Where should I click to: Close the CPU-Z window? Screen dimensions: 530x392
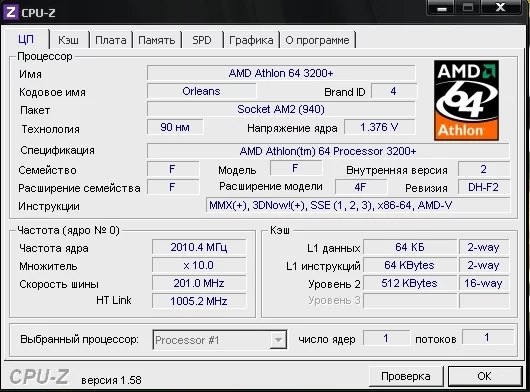pyautogui.click(x=501, y=7)
